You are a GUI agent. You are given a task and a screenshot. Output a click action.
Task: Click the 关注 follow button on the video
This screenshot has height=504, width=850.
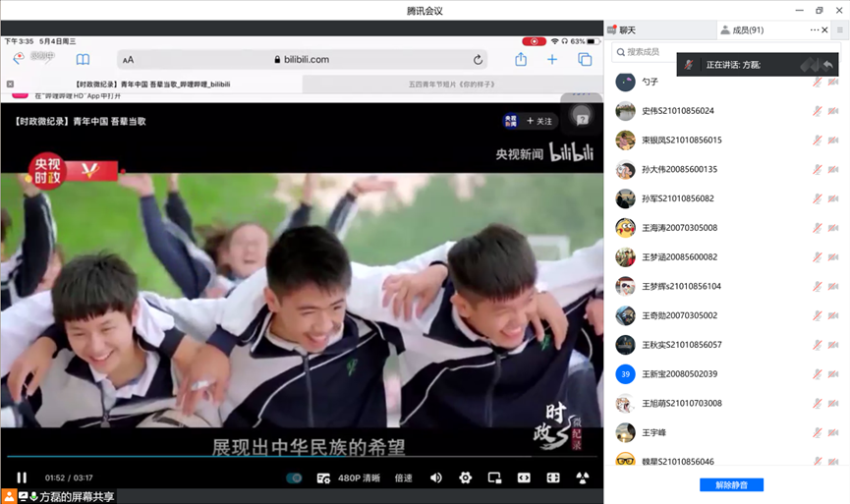click(539, 121)
